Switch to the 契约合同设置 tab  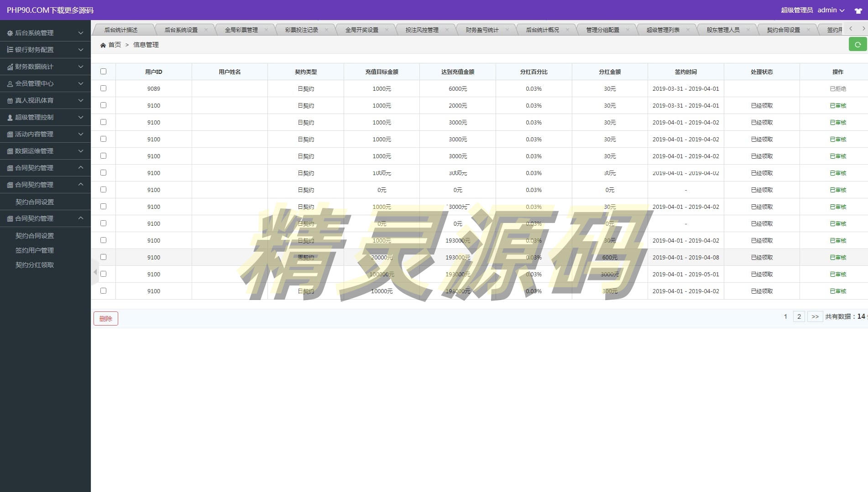coord(784,30)
